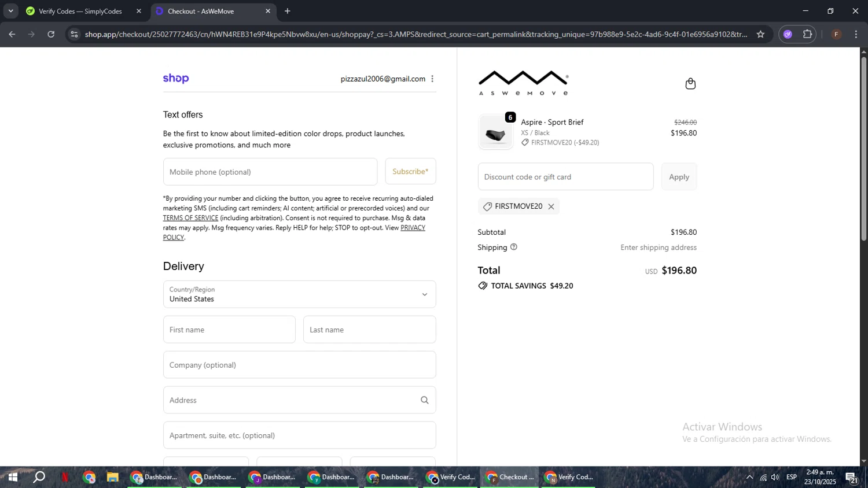Remove the FIRSTMOVE20 discount code
The image size is (868, 488).
pos(551,206)
